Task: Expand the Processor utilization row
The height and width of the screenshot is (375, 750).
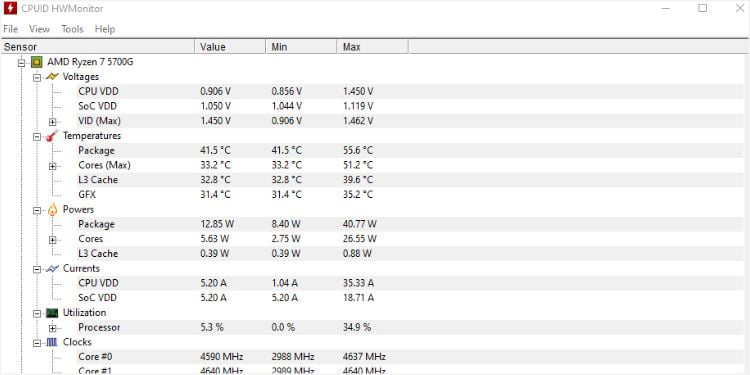Action: tap(53, 328)
